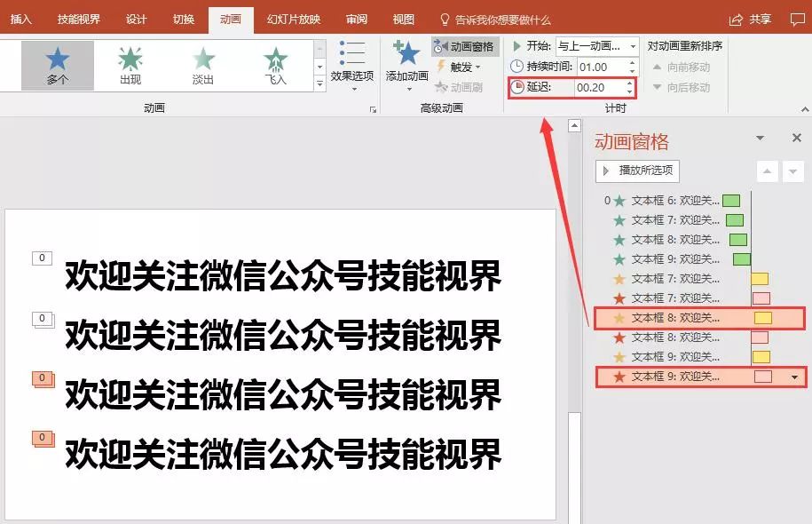
Task: Click the 共享 (Share) button
Action: coord(751,19)
